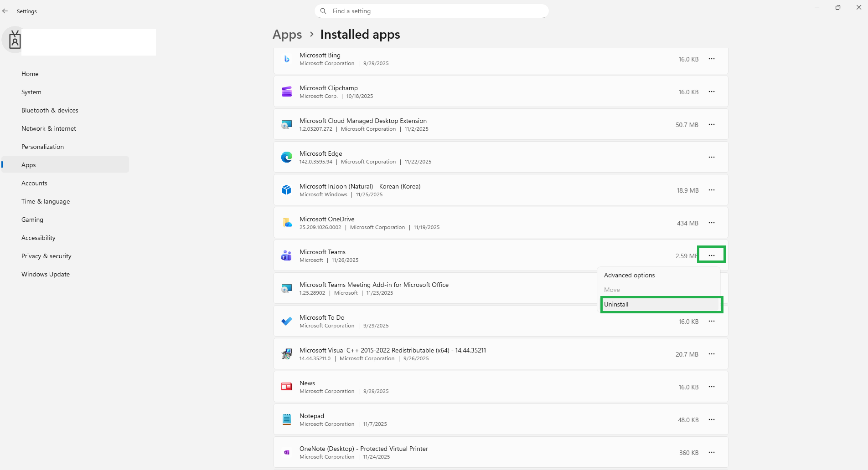
Task: Click the OneDrive size 434 MB
Action: [687, 223]
